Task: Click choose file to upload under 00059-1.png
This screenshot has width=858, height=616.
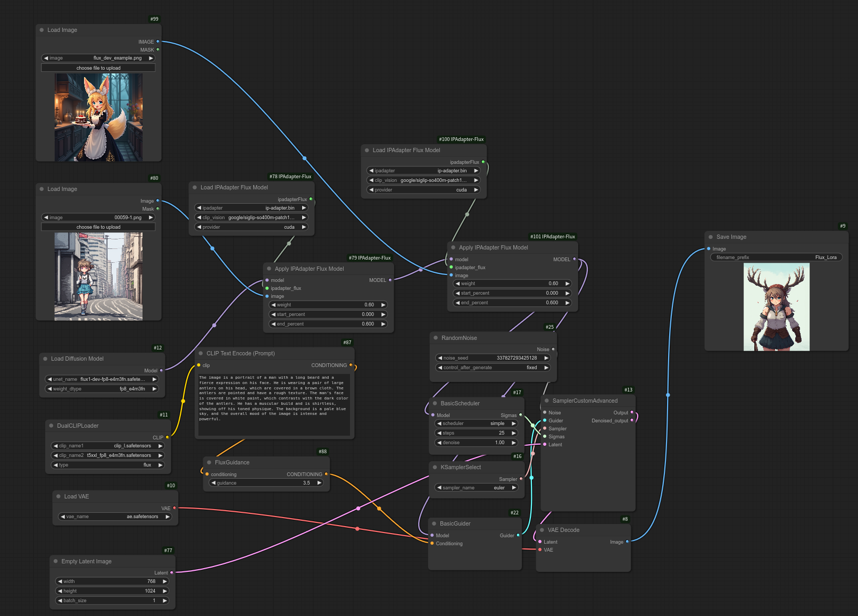Action: tap(98, 227)
